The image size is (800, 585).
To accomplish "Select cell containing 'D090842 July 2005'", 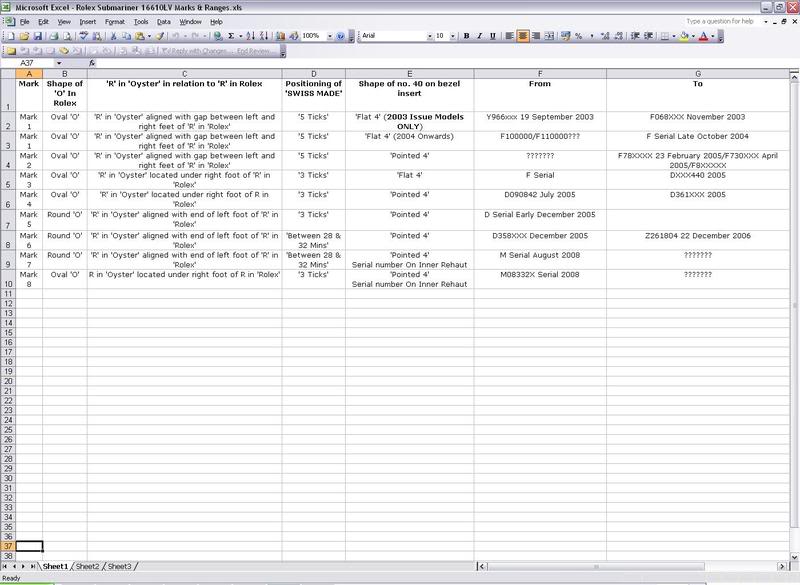I will (x=540, y=199).
